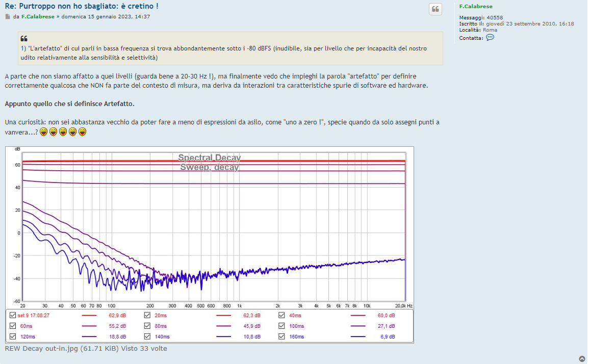Click the 'Iscritto il' registration date text
The width and height of the screenshot is (590, 364).
pyautogui.click(x=517, y=23)
